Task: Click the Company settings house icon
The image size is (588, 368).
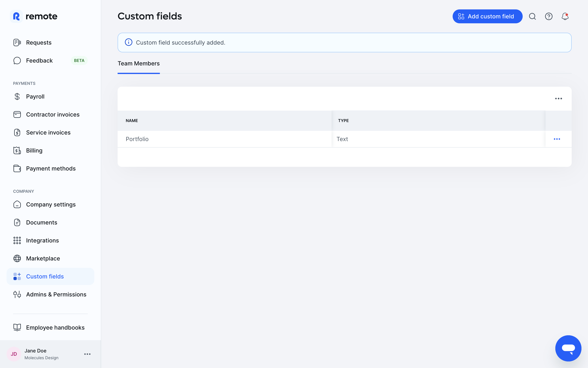Action: click(x=17, y=205)
